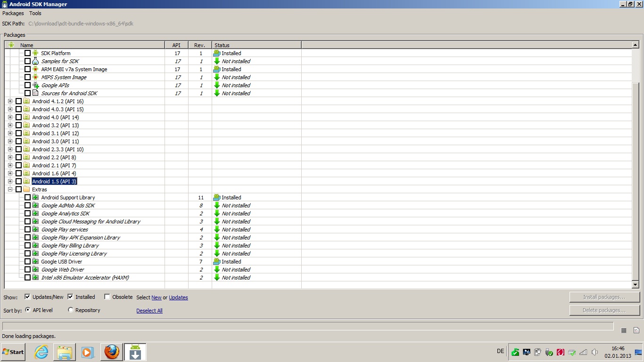644x362 pixels.
Task: Sort by the Name column header
Action: pyautogui.click(x=85, y=45)
